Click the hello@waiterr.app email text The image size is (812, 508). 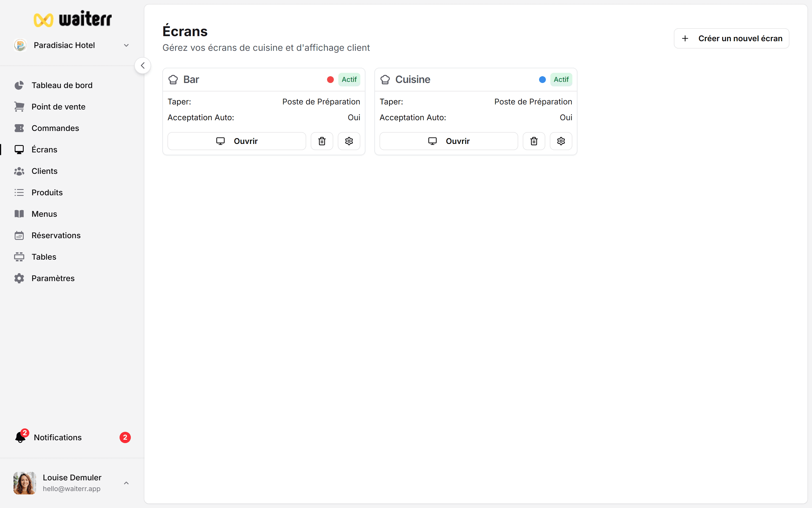tap(71, 489)
